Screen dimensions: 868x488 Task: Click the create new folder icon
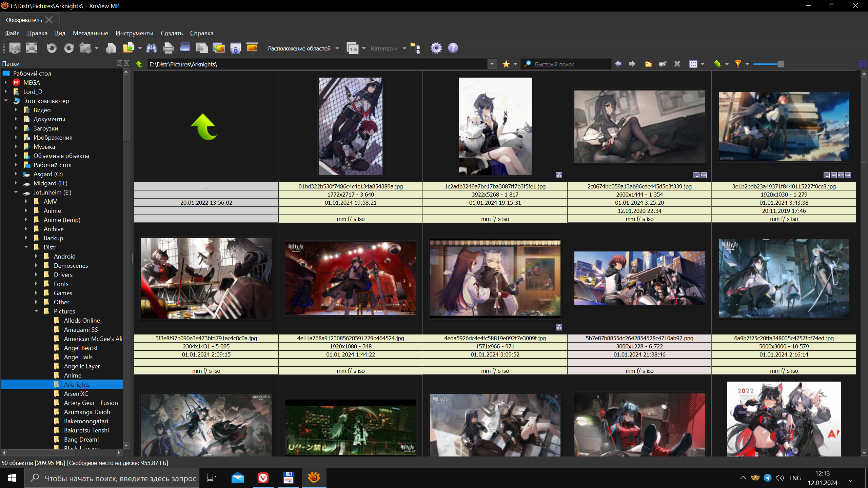click(x=648, y=64)
